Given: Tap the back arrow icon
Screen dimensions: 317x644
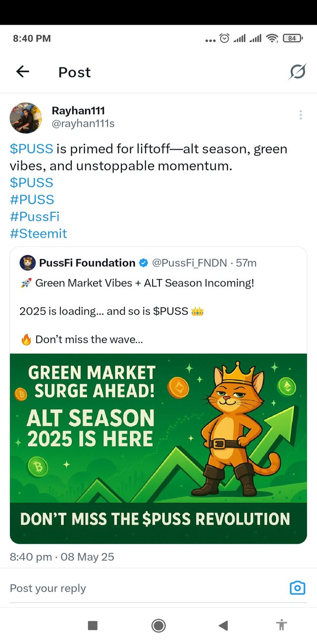Looking at the screenshot, I should click(23, 72).
